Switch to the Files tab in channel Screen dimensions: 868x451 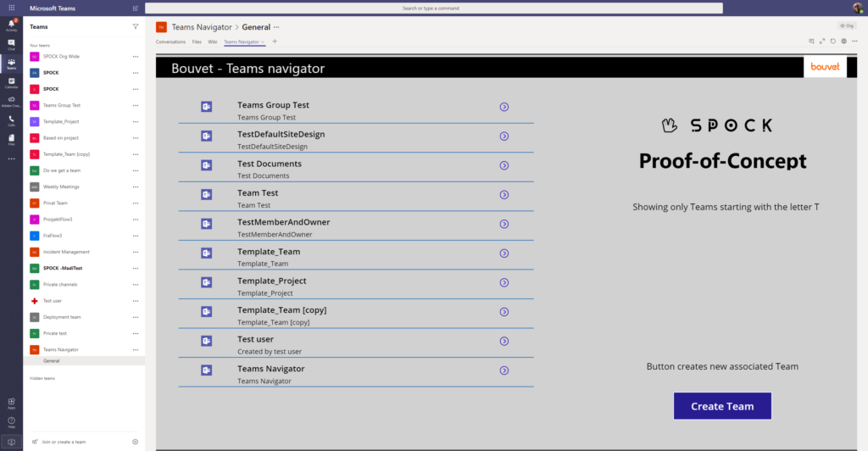coord(197,42)
